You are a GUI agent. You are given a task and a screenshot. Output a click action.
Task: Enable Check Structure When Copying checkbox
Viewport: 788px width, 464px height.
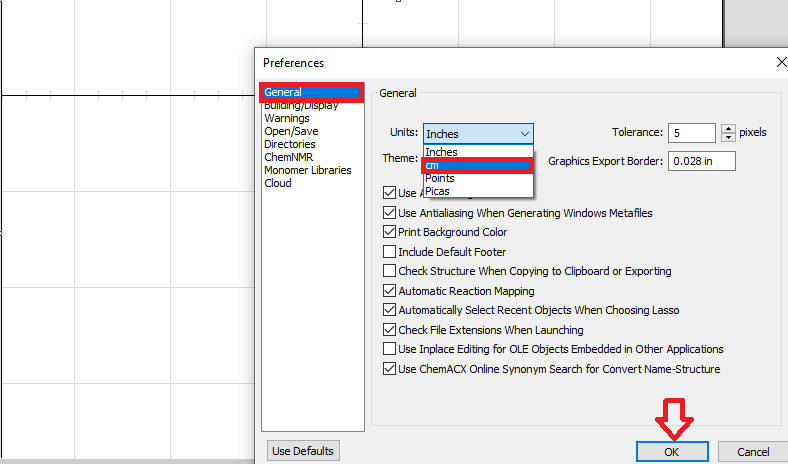390,271
